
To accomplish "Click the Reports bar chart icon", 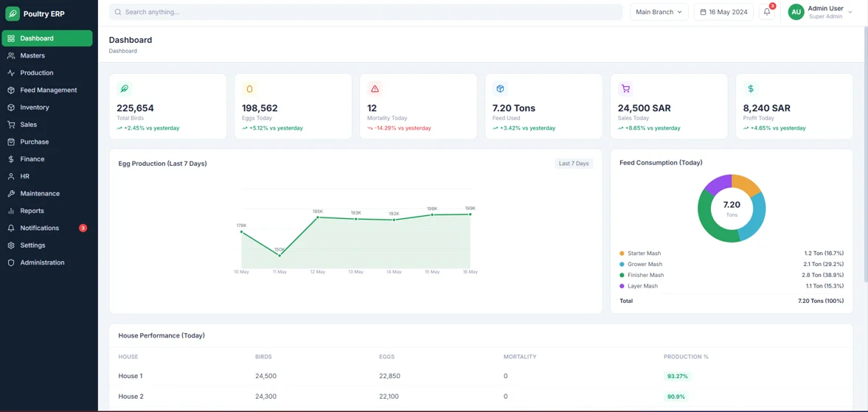I will point(11,211).
